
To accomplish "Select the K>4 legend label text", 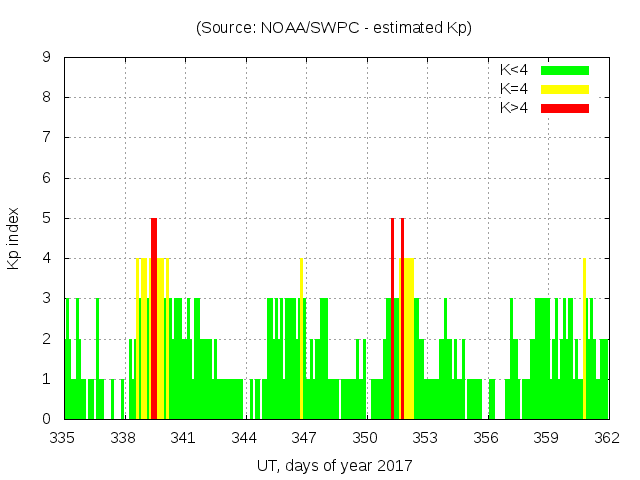I will (x=516, y=107).
